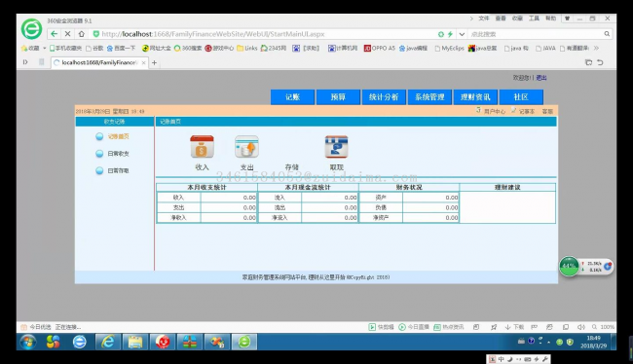Select 日常收支 in left sidebar
This screenshot has width=633, height=364.
[x=118, y=154]
